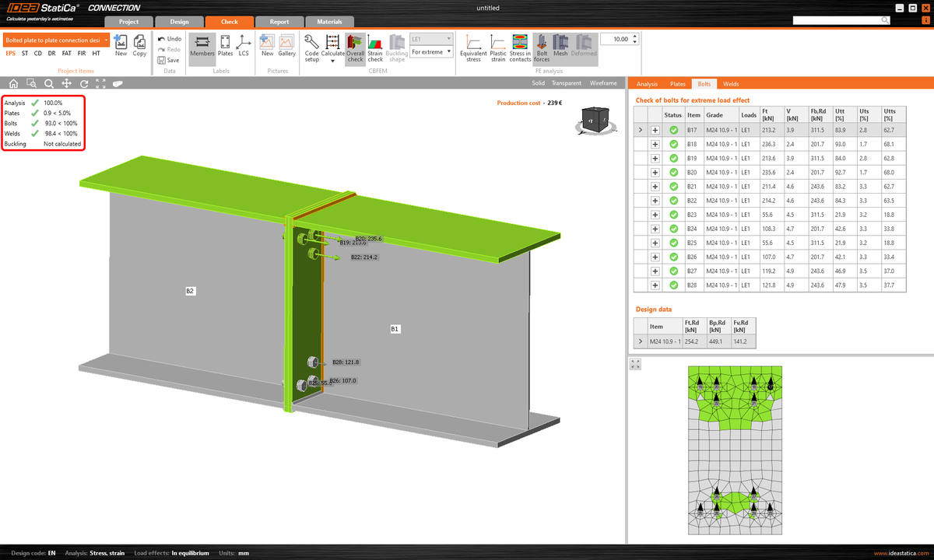Display Bolt forces in the model
The image size is (934, 560).
(542, 48)
